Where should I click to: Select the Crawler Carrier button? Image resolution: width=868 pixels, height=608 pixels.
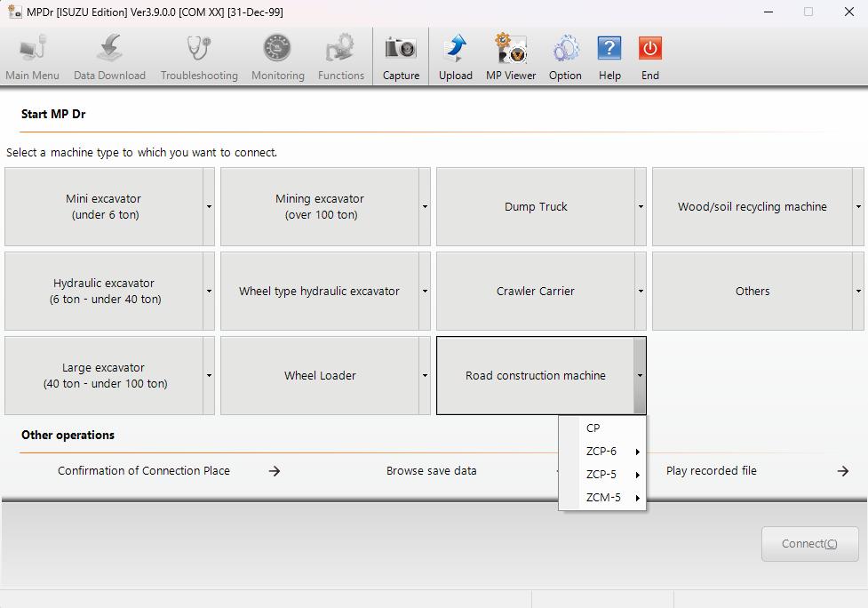coord(536,292)
